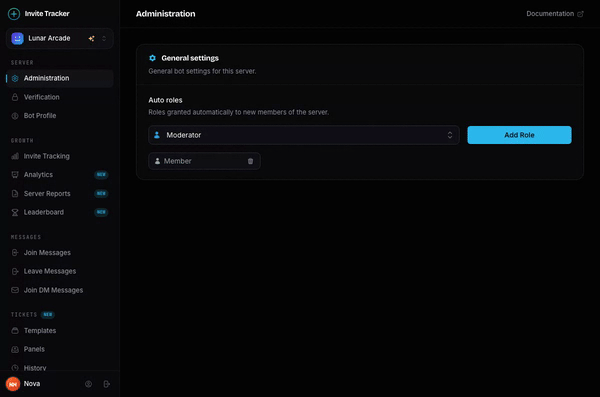Click the Join DM Messages envelope icon
The width and height of the screenshot is (600, 397).
(x=15, y=290)
